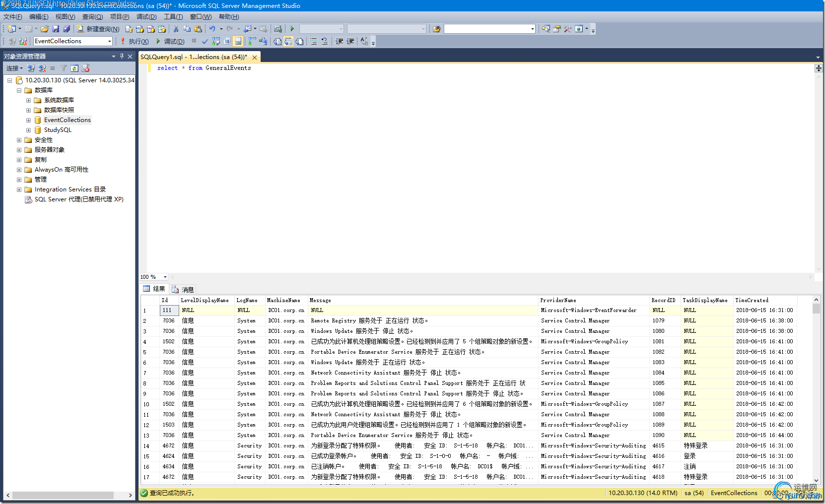Create a new XMLA query
825x504 pixels.
click(162, 29)
